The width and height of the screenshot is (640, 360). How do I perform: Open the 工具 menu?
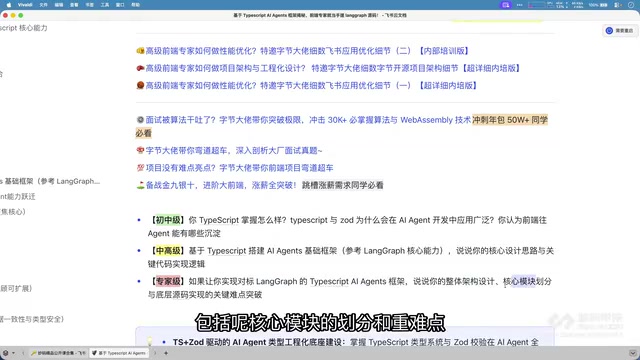click(105, 5)
